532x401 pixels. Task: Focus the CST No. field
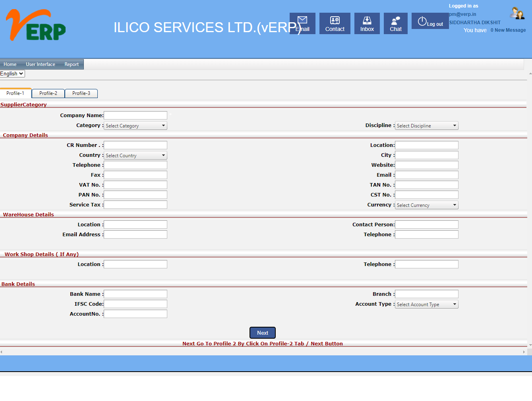click(x=427, y=195)
